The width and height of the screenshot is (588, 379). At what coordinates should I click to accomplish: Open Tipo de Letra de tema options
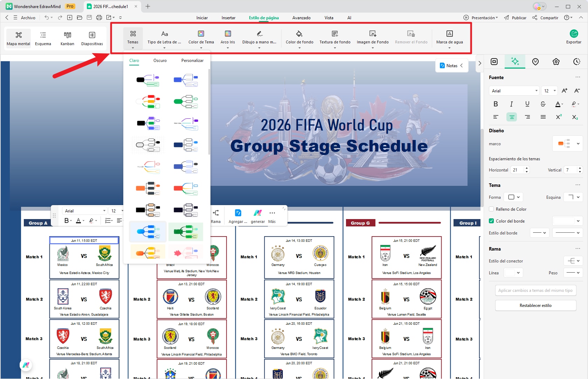[x=164, y=37]
